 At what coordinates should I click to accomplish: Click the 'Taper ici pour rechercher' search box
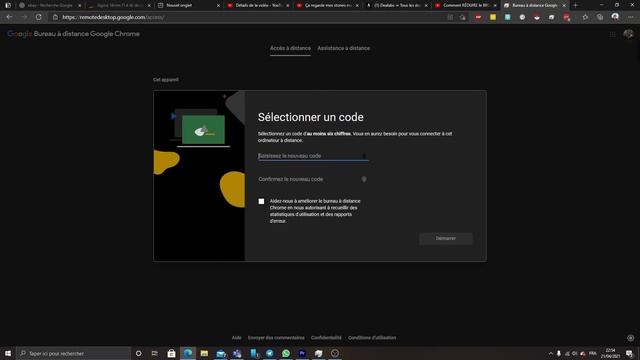73,353
